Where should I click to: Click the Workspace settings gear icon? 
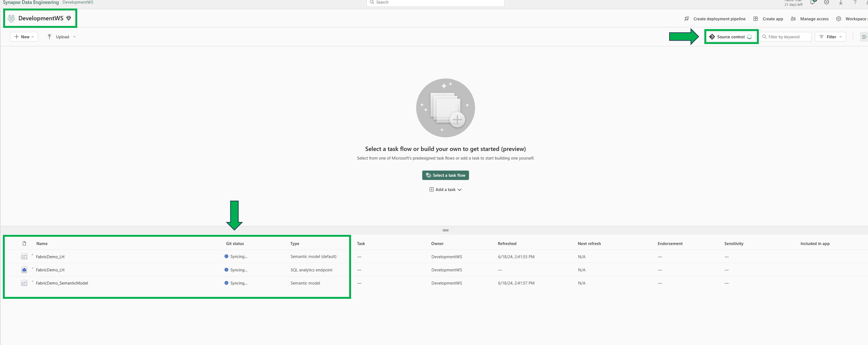(x=839, y=19)
